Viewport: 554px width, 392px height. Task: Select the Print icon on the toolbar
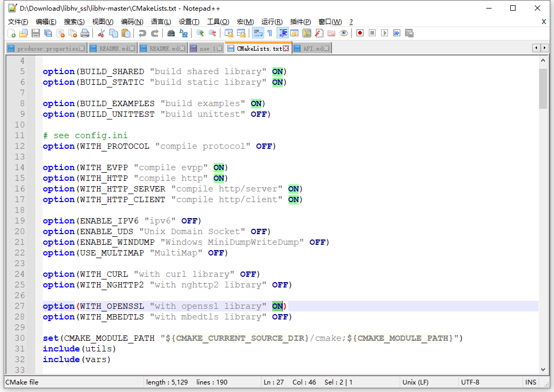coord(84,33)
